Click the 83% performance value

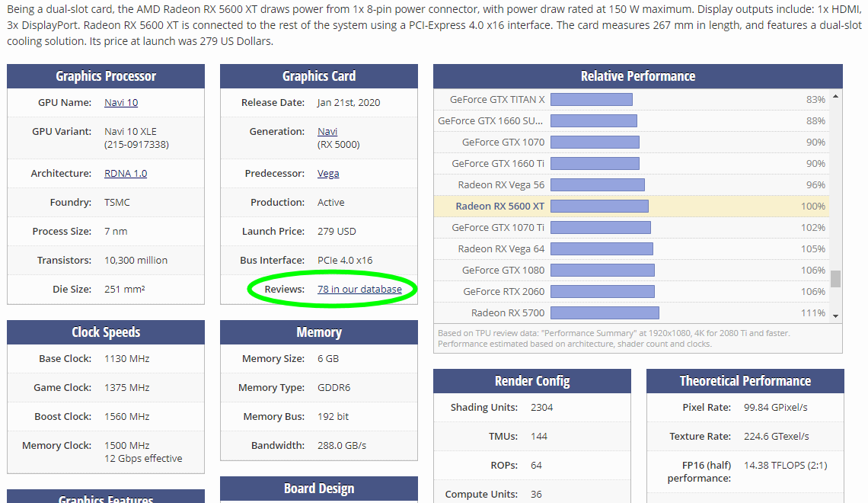pyautogui.click(x=816, y=100)
